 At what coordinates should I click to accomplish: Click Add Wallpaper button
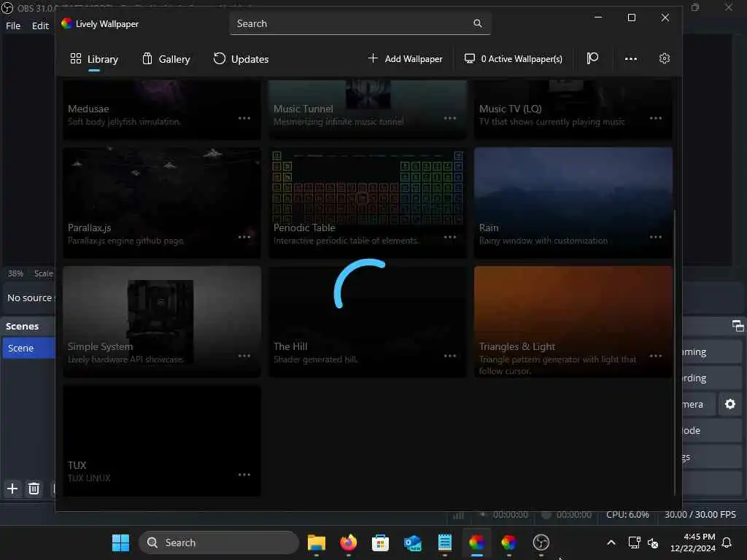(x=406, y=58)
